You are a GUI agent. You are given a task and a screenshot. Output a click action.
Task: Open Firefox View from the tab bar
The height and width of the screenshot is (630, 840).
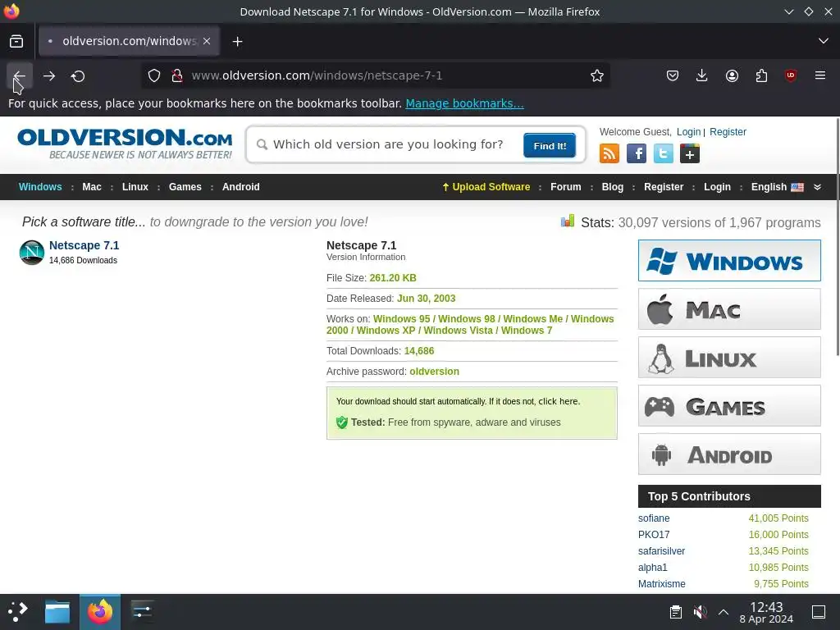16,41
